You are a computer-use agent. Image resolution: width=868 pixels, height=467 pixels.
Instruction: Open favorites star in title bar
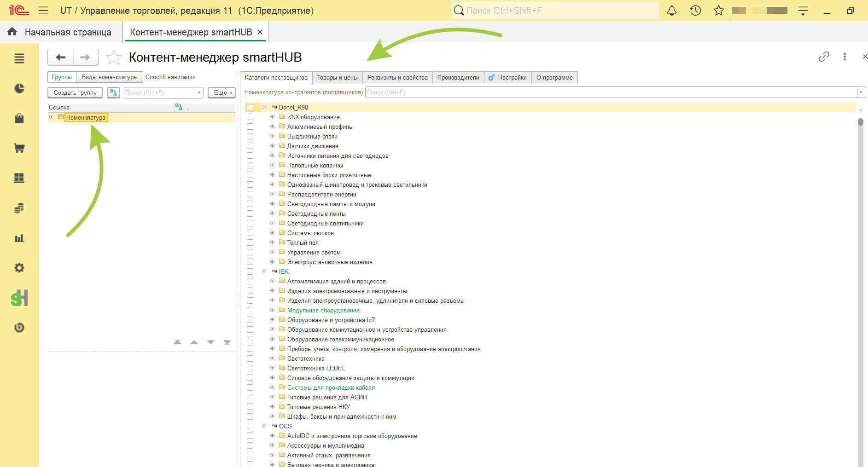pyautogui.click(x=719, y=11)
